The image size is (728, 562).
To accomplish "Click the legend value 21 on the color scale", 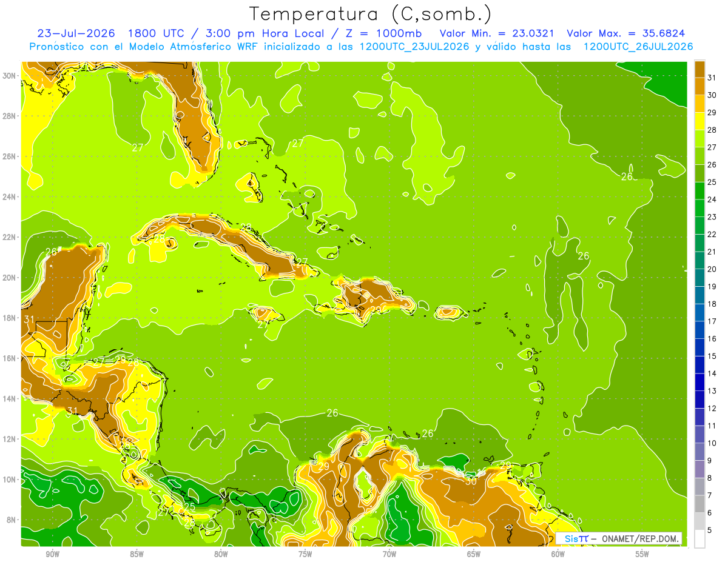I will 712,252.
